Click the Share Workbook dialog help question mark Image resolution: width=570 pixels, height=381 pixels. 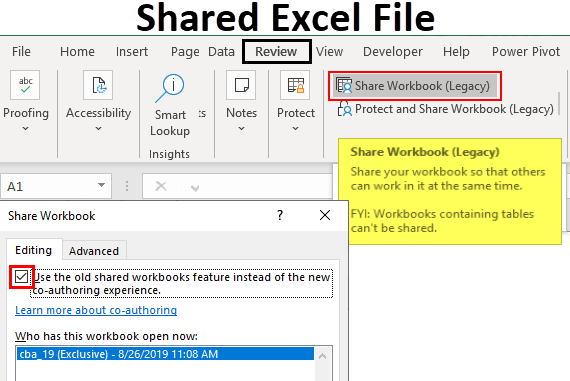(280, 215)
